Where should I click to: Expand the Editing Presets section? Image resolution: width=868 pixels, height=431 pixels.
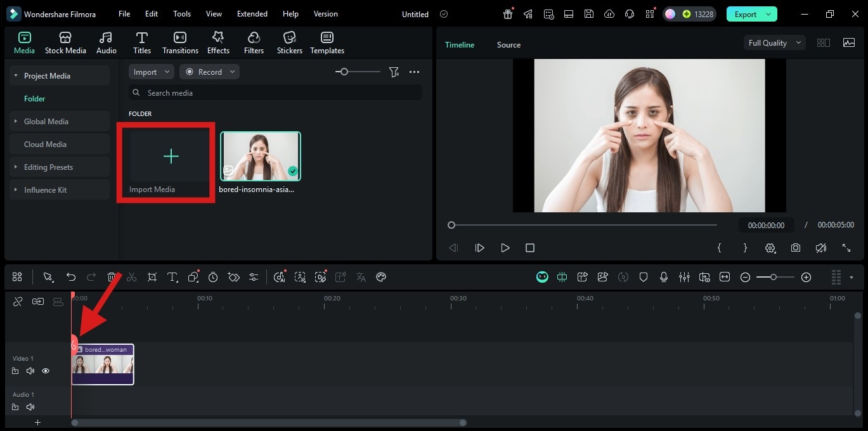[49, 167]
